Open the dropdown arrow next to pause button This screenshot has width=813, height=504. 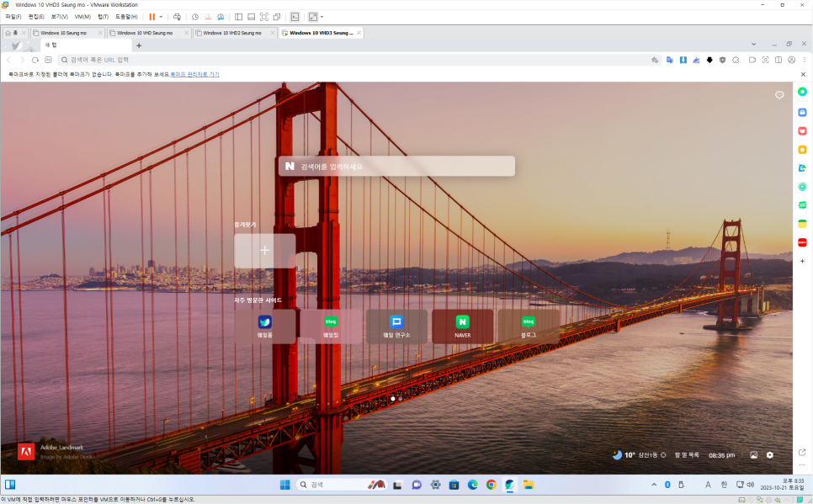(x=161, y=17)
